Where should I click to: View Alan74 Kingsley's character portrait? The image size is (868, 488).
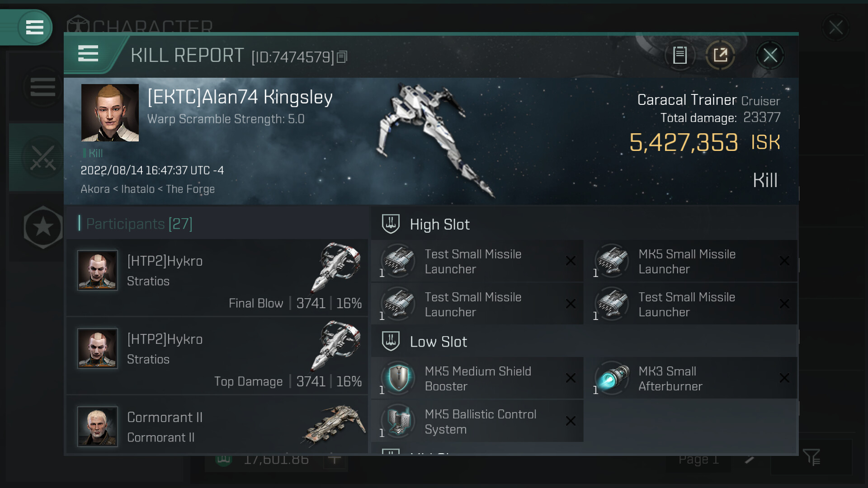[x=110, y=113]
